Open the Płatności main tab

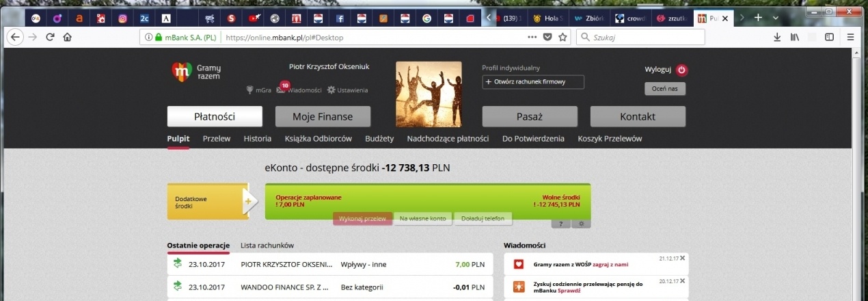215,116
